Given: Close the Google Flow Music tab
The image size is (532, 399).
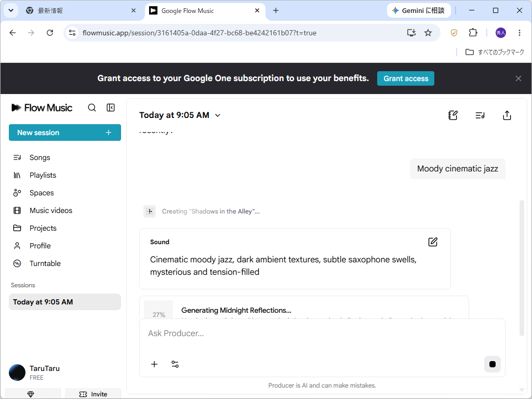Looking at the screenshot, I should 257,10.
